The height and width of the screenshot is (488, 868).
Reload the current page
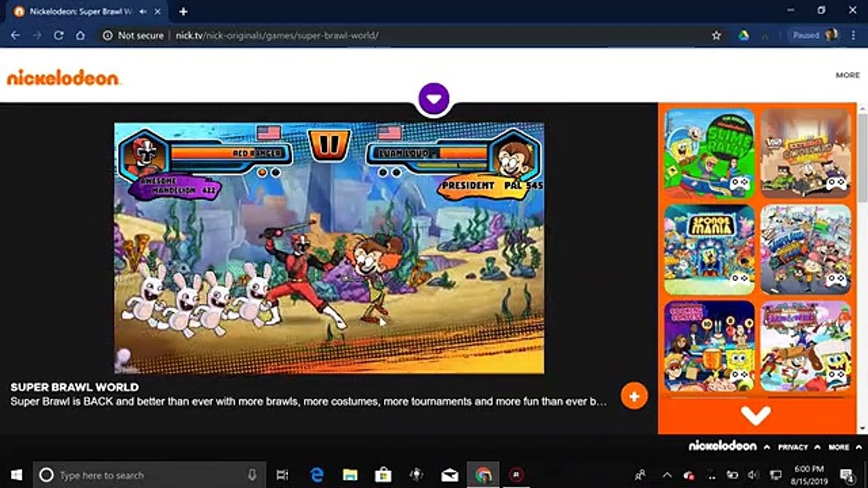(59, 35)
